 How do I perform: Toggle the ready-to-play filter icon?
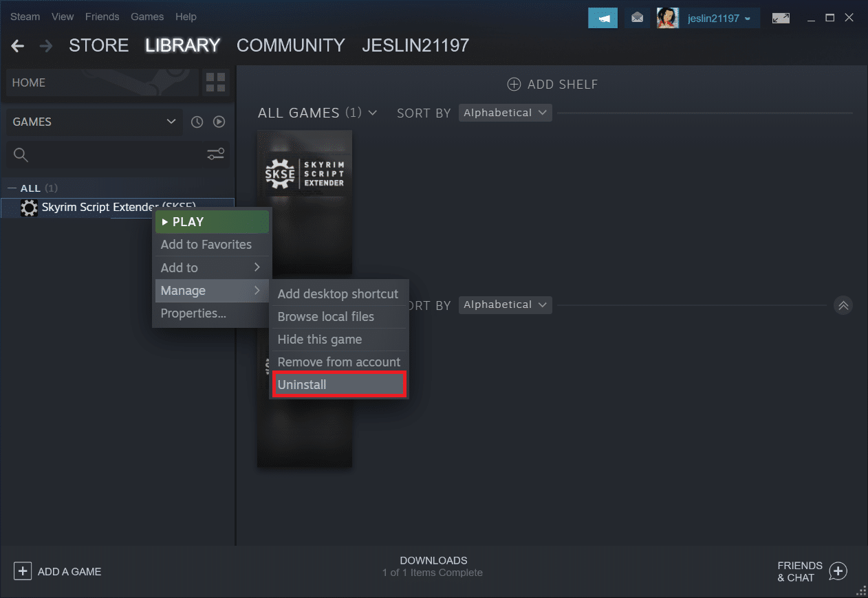coord(219,122)
